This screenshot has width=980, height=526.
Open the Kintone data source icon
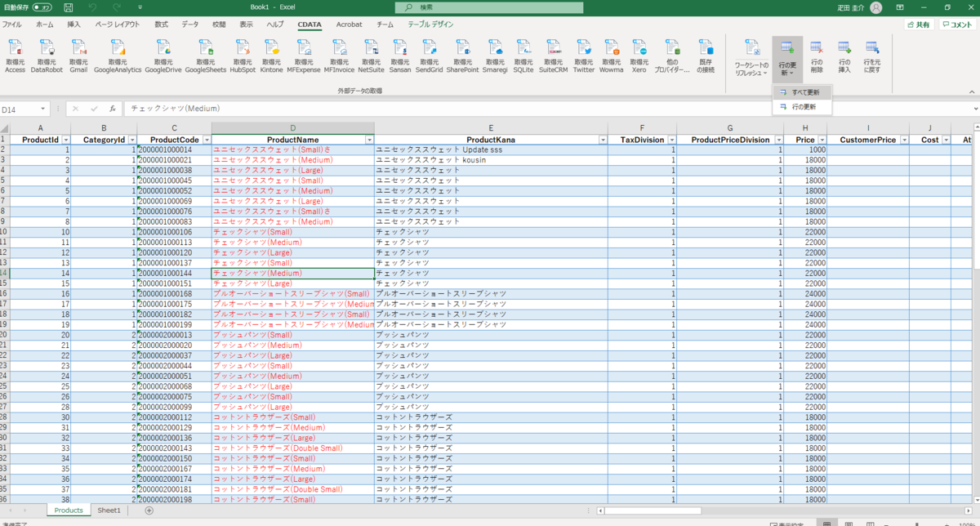(x=271, y=55)
